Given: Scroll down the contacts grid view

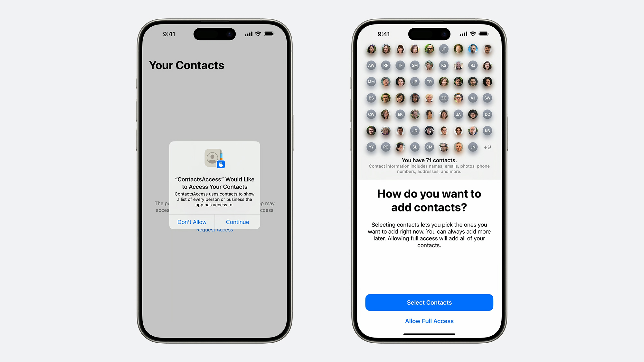Looking at the screenshot, I should (428, 97).
